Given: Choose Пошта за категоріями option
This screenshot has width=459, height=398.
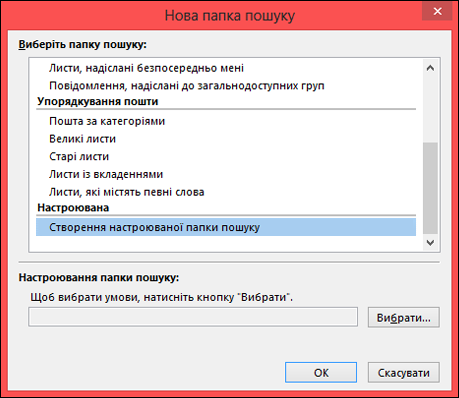Looking at the screenshot, I should coord(226,121).
